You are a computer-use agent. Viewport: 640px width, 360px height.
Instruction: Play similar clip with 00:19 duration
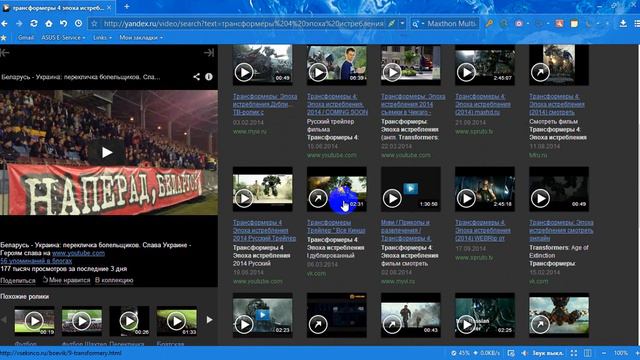(x=34, y=321)
